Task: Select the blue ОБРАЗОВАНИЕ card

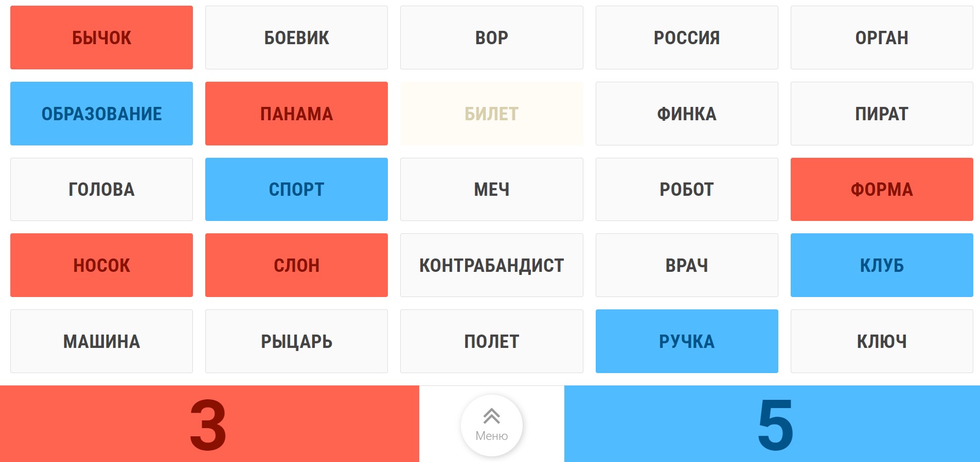Action: (x=101, y=113)
